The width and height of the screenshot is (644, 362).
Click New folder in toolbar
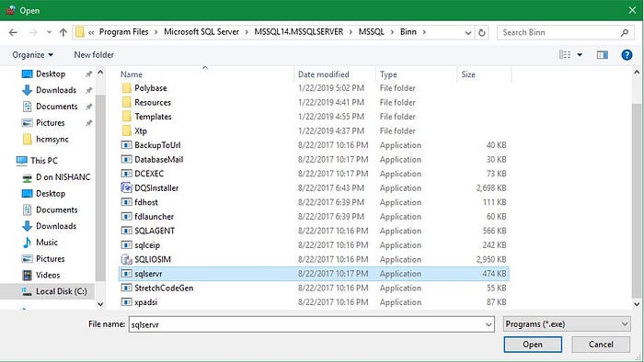94,55
